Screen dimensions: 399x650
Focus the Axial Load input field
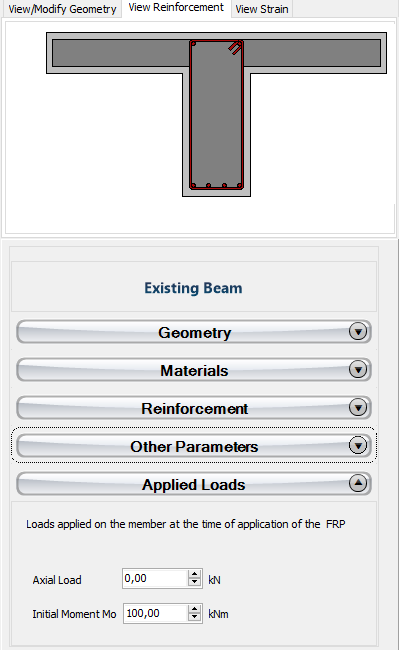tap(156, 578)
